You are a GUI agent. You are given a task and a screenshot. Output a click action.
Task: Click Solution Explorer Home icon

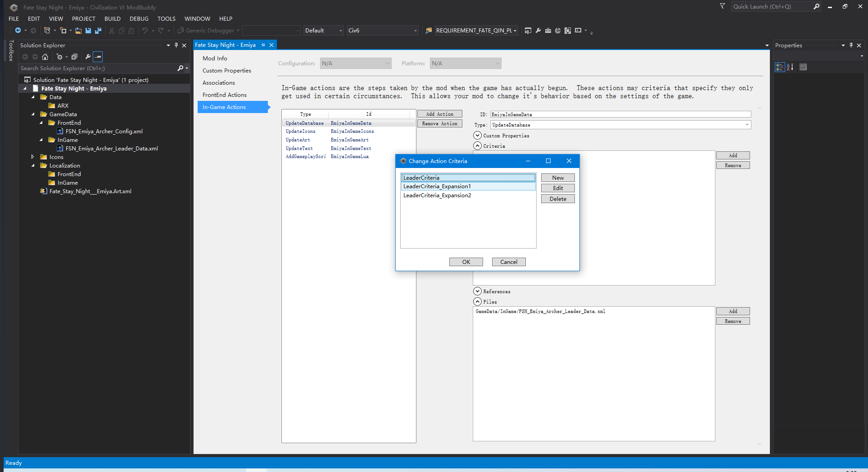tap(45, 57)
